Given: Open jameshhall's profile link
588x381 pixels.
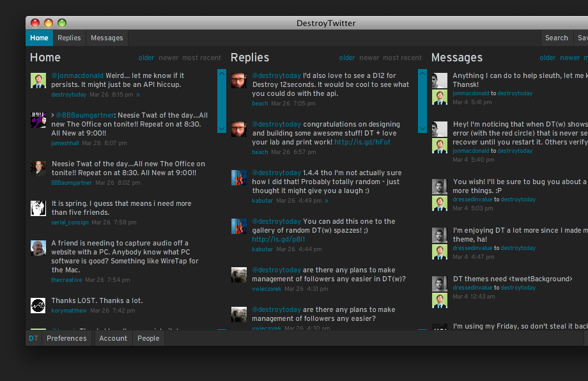Looking at the screenshot, I should (x=65, y=143).
